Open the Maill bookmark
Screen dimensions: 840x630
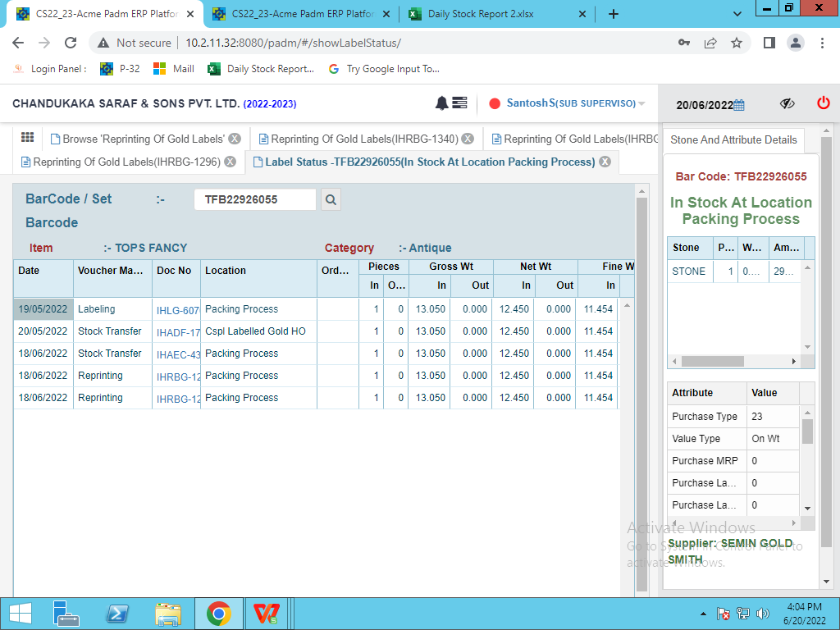coord(174,69)
